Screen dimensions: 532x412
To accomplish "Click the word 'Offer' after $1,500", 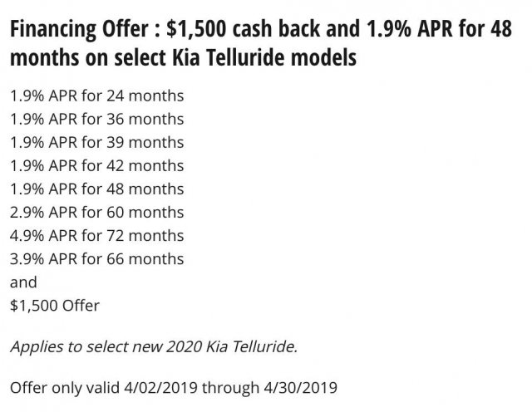I will pos(81,306).
